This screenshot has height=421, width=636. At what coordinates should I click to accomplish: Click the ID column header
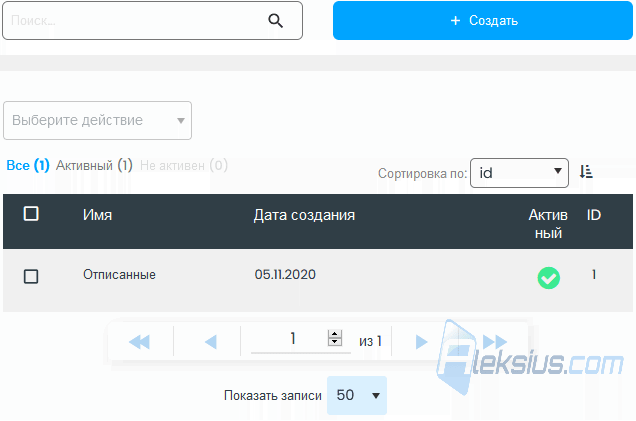594,215
